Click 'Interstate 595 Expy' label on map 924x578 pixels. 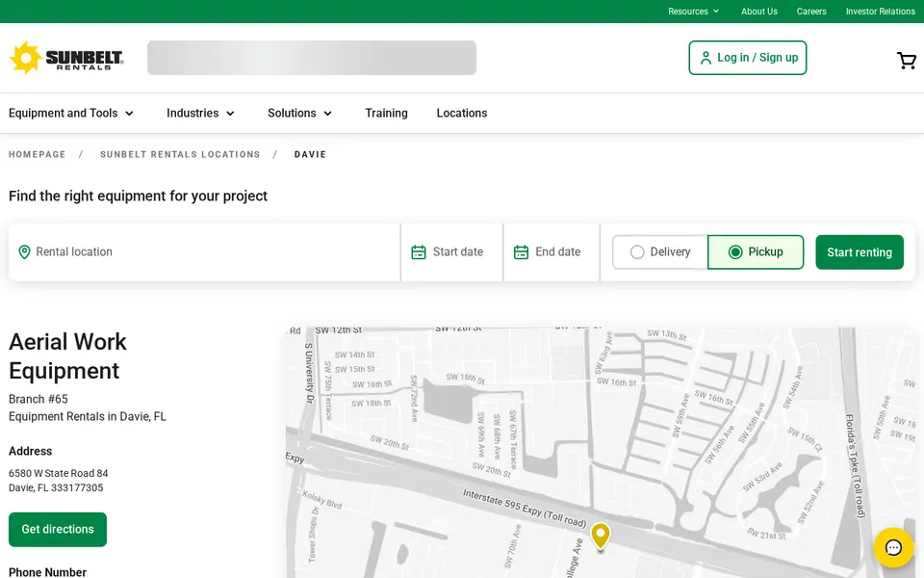(525, 509)
